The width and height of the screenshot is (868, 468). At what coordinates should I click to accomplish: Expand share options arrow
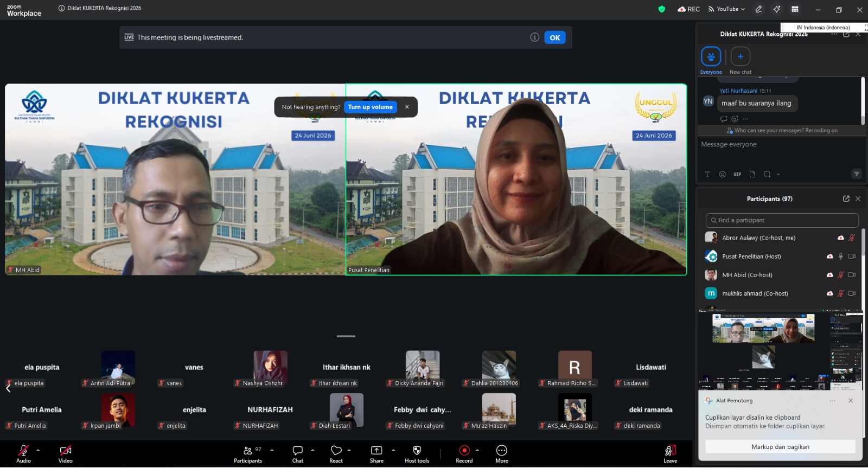click(393, 450)
